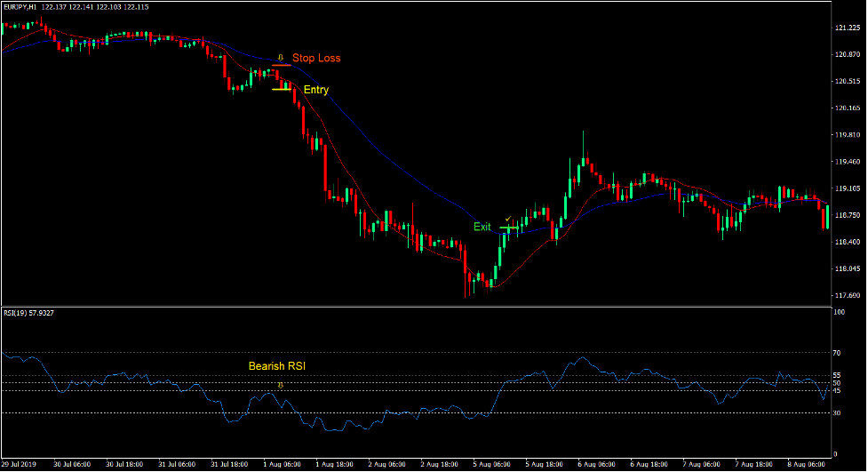Click the '6 Aug 18:00' time label
This screenshot has height=472, width=868.
click(649, 464)
